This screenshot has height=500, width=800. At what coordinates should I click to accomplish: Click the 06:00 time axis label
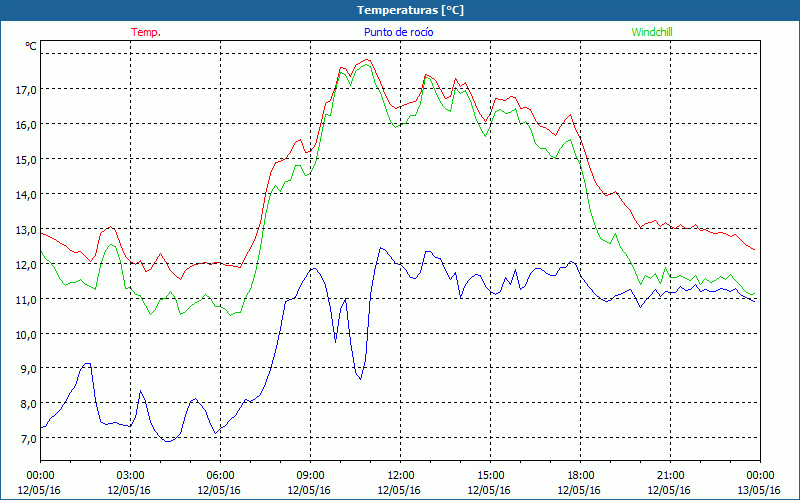coord(220,476)
